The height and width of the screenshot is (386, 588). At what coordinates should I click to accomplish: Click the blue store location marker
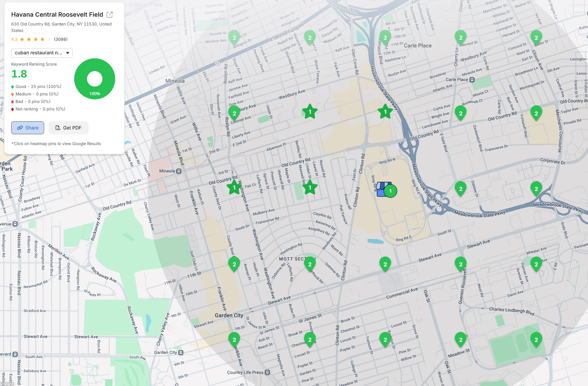pos(383,190)
